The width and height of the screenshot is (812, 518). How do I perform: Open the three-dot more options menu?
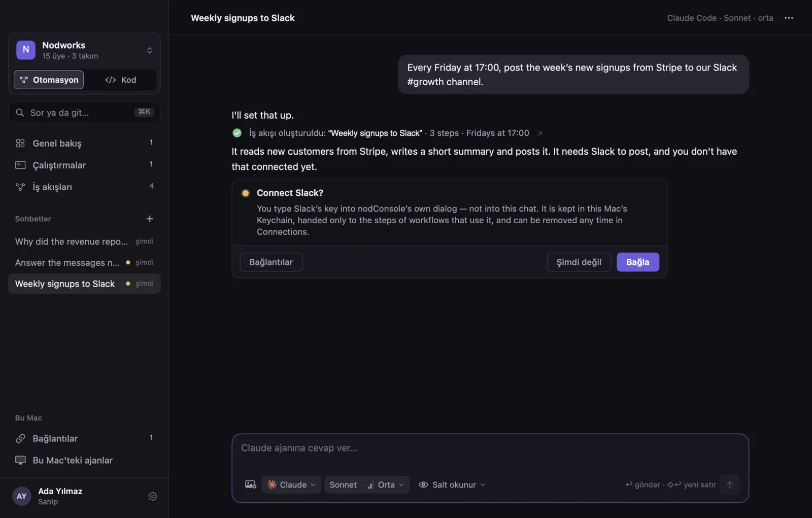(x=789, y=18)
